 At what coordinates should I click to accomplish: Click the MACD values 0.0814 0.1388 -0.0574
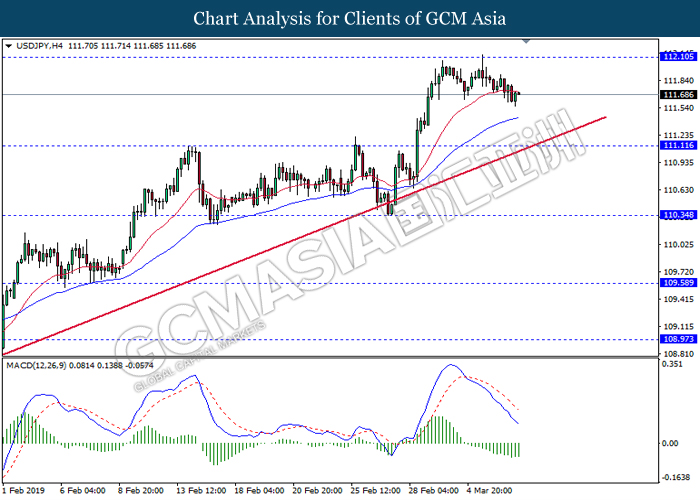[x=112, y=366]
